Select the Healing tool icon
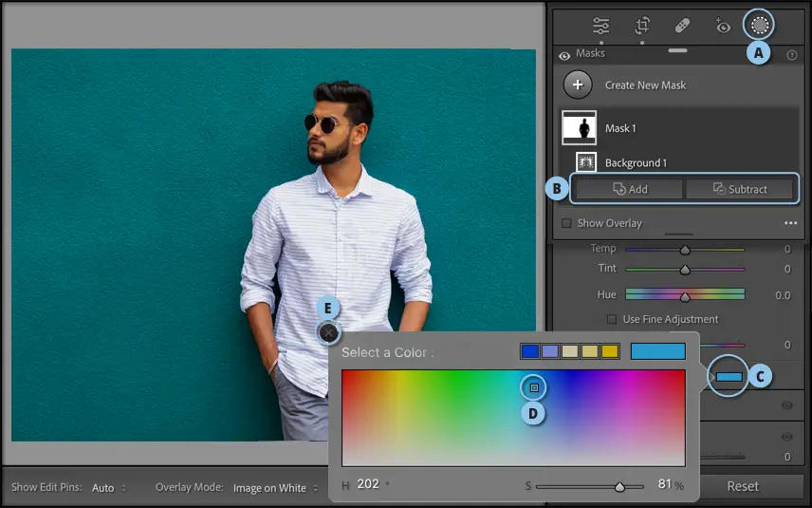Screen dimensions: 812x508 682,26
